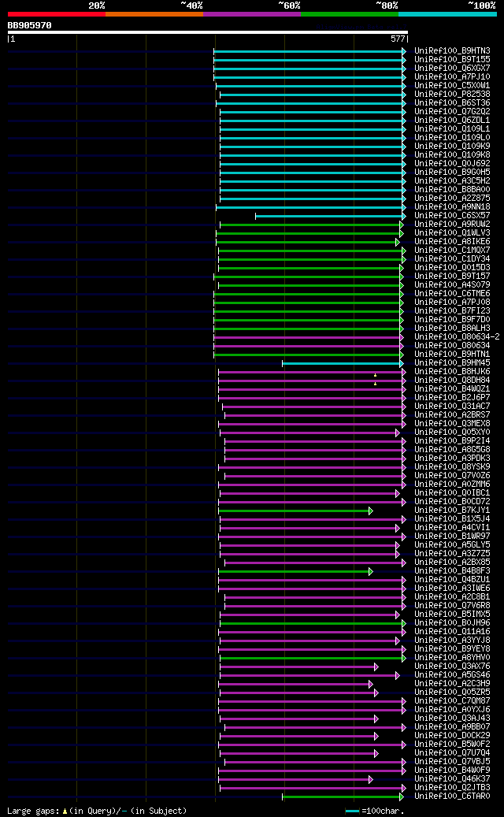Click the green ~80% identity legend segment

[350, 14]
